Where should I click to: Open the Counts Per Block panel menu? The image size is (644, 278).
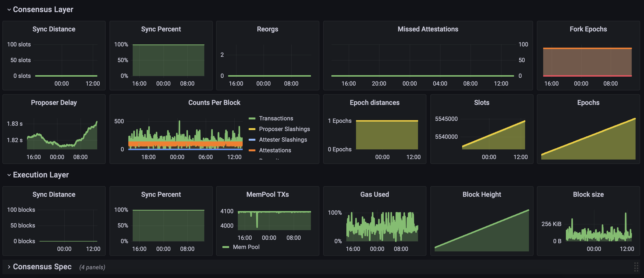[x=214, y=103]
